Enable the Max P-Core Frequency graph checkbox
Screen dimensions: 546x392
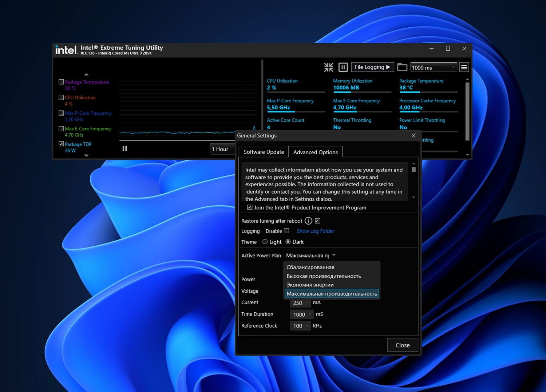click(x=61, y=113)
